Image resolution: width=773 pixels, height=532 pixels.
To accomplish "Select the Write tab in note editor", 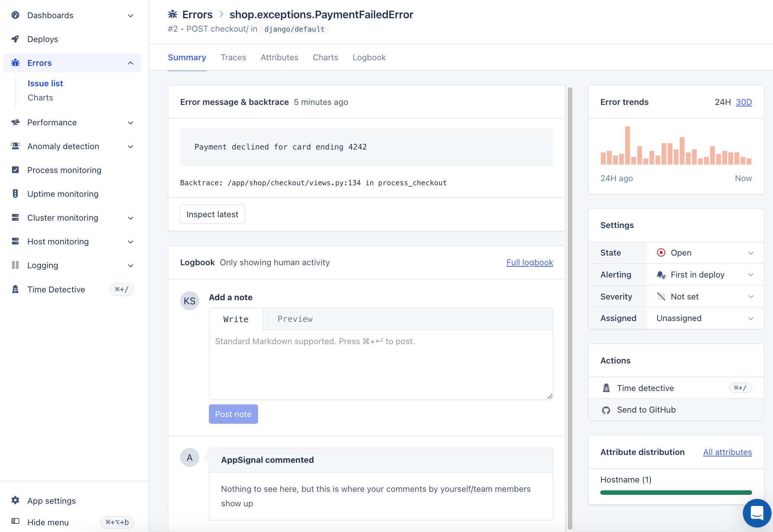I will click(236, 319).
